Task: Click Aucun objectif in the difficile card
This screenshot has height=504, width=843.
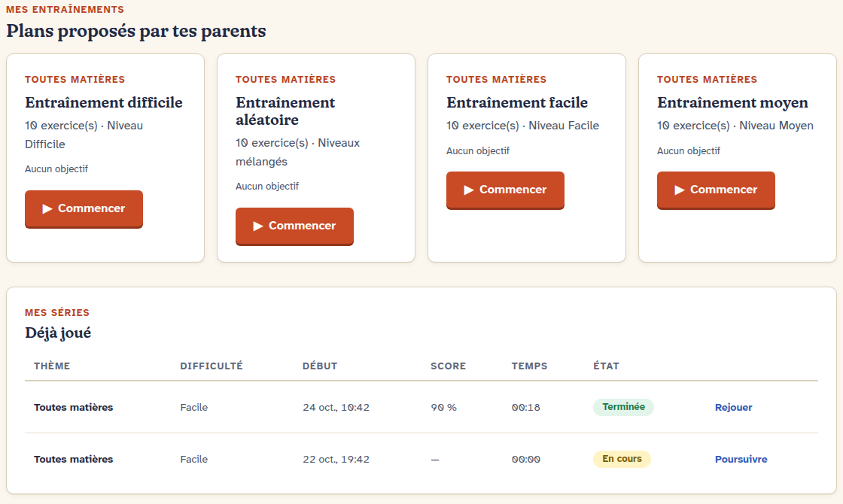Action: coord(56,169)
